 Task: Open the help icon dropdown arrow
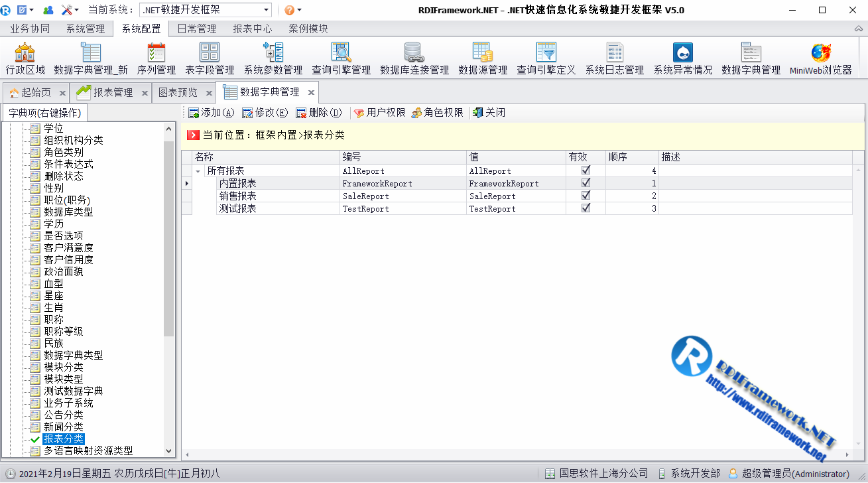click(x=299, y=10)
